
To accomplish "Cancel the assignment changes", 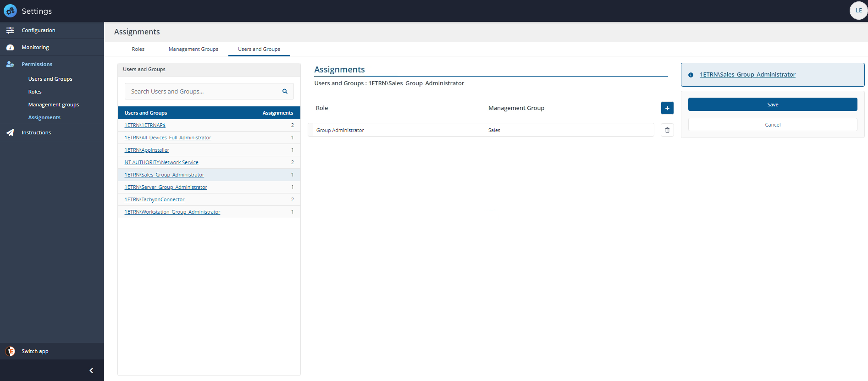I will (x=773, y=125).
